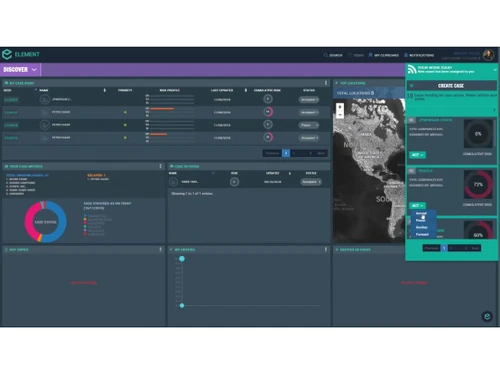This screenshot has height=375, width=500.
Task: Expand the Discover dropdown menu
Action: point(20,70)
